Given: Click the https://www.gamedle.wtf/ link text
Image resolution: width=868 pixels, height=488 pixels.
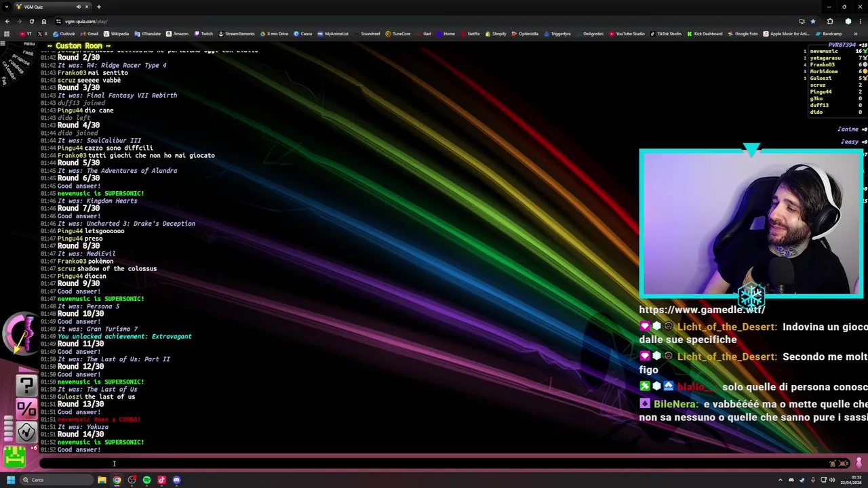Looking at the screenshot, I should [702, 310].
